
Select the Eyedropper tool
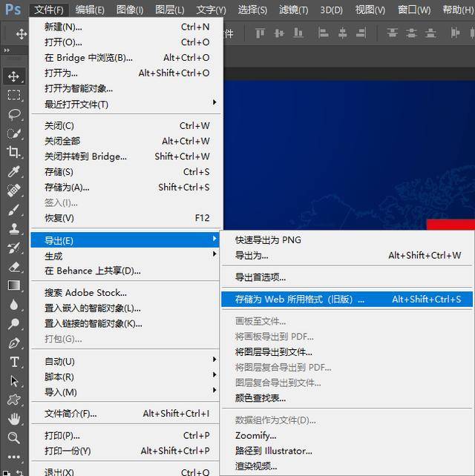click(x=14, y=171)
